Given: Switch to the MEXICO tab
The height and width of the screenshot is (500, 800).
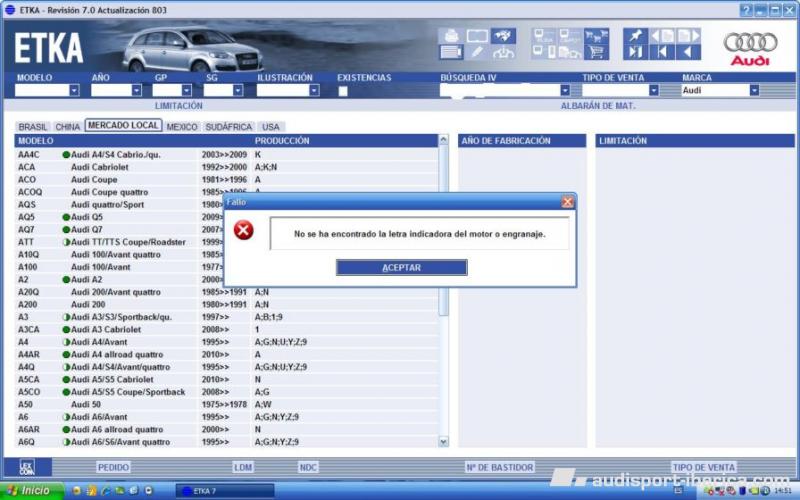Looking at the screenshot, I should [182, 127].
